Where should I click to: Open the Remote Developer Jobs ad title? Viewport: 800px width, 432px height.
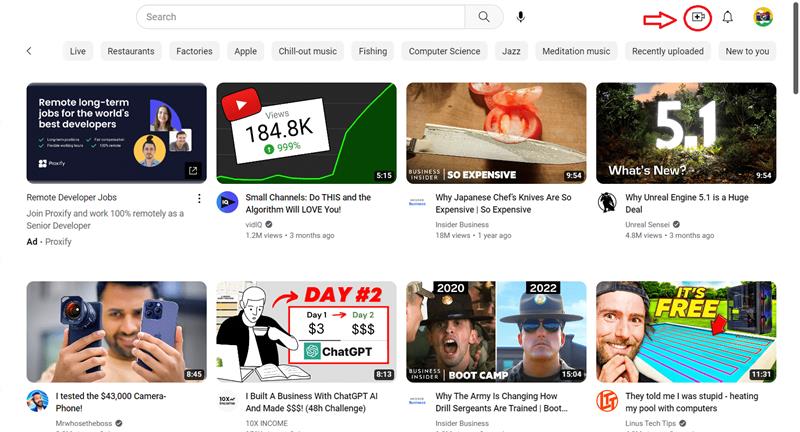click(72, 198)
